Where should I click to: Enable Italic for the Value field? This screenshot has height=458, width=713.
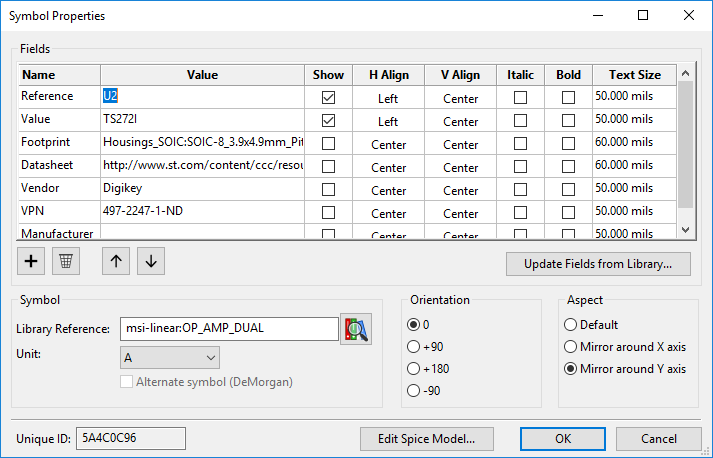coord(520,121)
